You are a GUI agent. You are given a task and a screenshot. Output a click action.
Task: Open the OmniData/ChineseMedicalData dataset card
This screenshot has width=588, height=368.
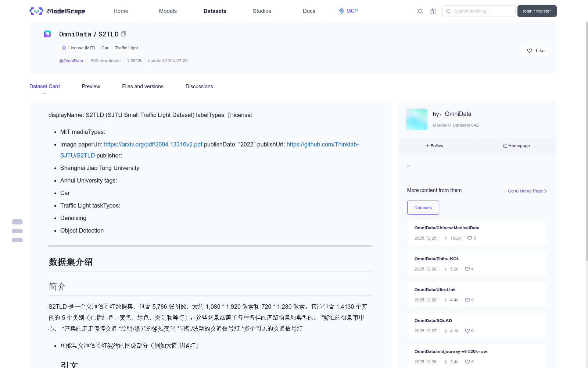(477, 233)
